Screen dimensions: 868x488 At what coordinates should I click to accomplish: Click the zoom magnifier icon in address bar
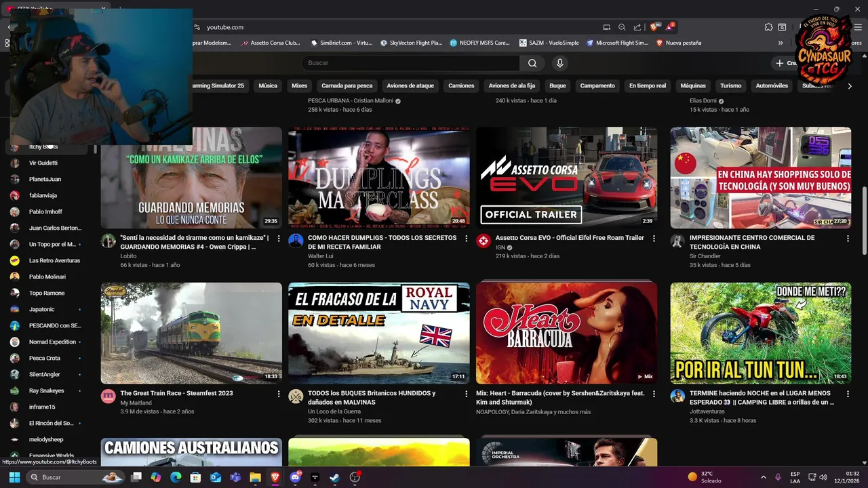point(622,27)
